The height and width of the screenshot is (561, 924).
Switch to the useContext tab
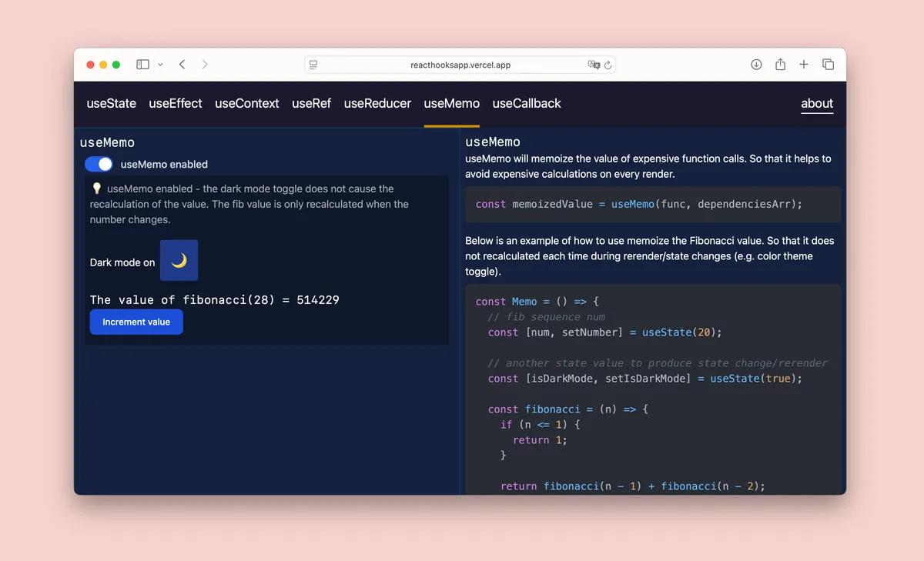(246, 103)
